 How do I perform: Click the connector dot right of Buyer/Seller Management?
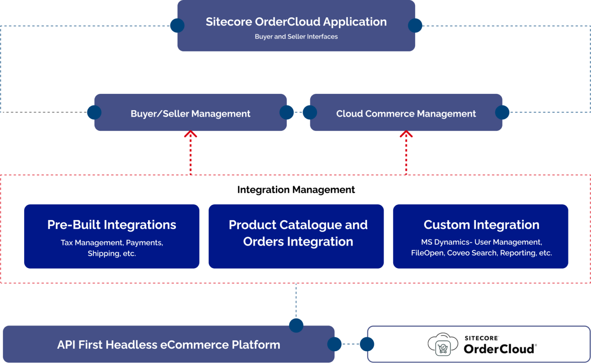(286, 112)
